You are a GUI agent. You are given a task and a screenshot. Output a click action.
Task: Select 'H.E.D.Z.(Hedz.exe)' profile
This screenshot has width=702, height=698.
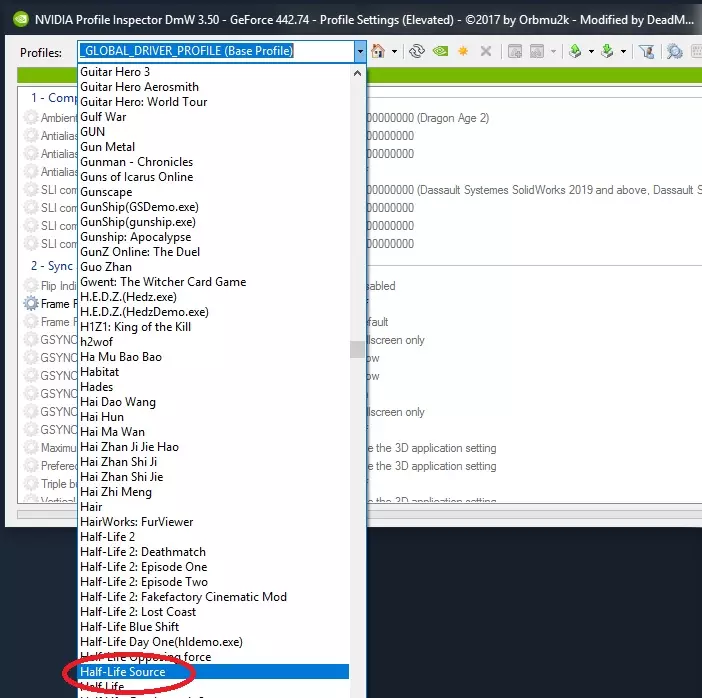[x=214, y=297]
